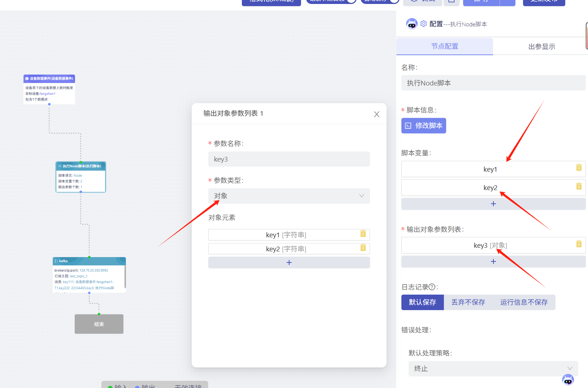
Task: Delete output parameter key3 [对象]
Action: [x=579, y=244]
